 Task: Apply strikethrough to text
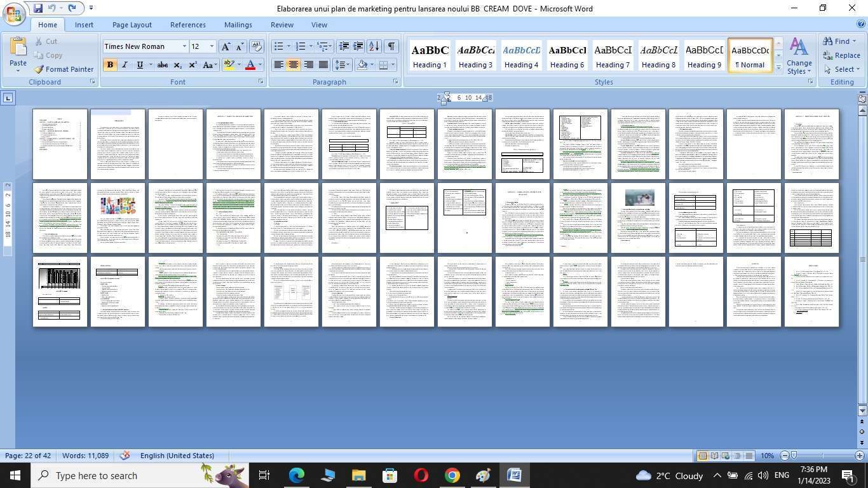point(163,65)
